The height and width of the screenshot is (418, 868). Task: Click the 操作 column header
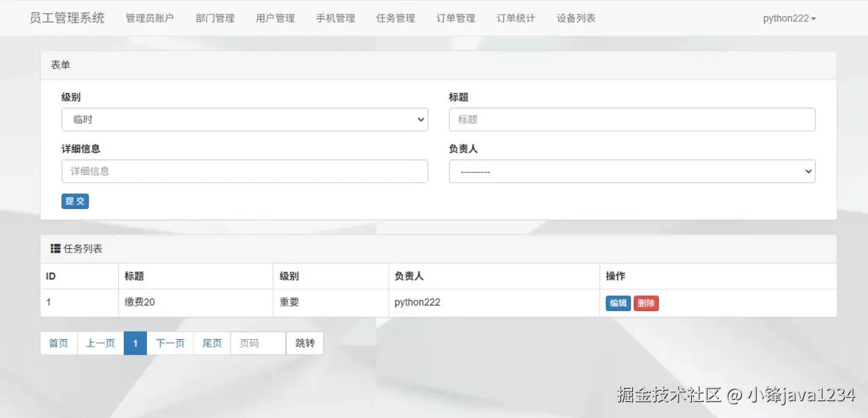tap(718, 276)
